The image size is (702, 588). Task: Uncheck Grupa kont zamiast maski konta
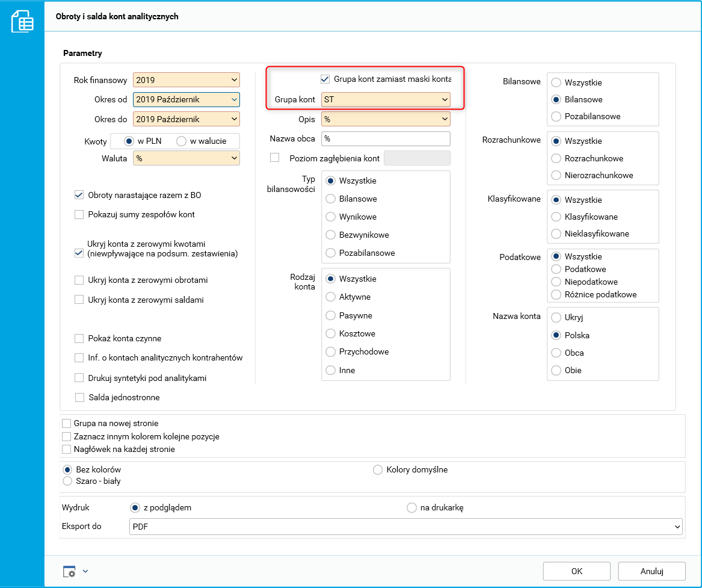click(x=325, y=79)
